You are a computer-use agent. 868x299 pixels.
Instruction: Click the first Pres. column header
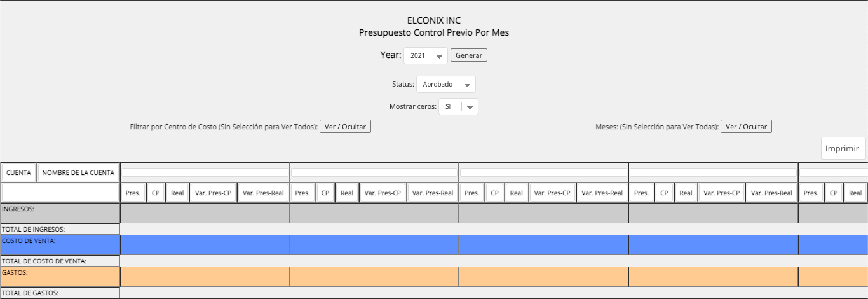pyautogui.click(x=133, y=193)
